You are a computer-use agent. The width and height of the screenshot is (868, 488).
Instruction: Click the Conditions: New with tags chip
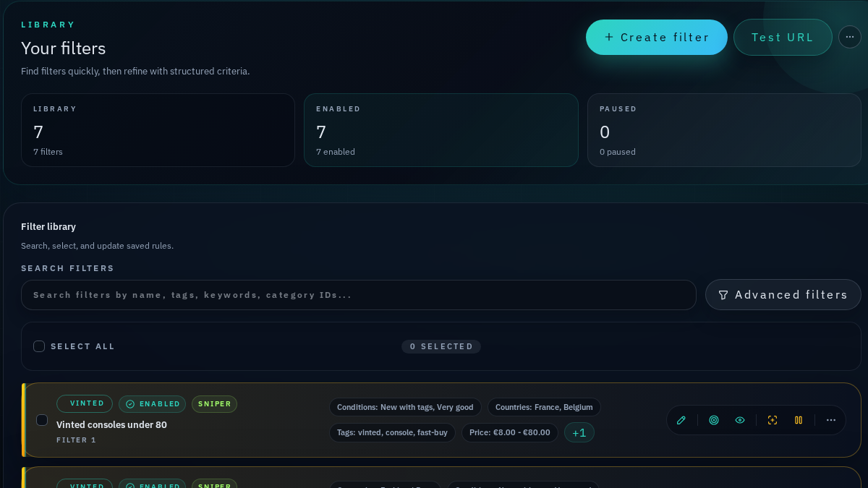[x=405, y=407]
